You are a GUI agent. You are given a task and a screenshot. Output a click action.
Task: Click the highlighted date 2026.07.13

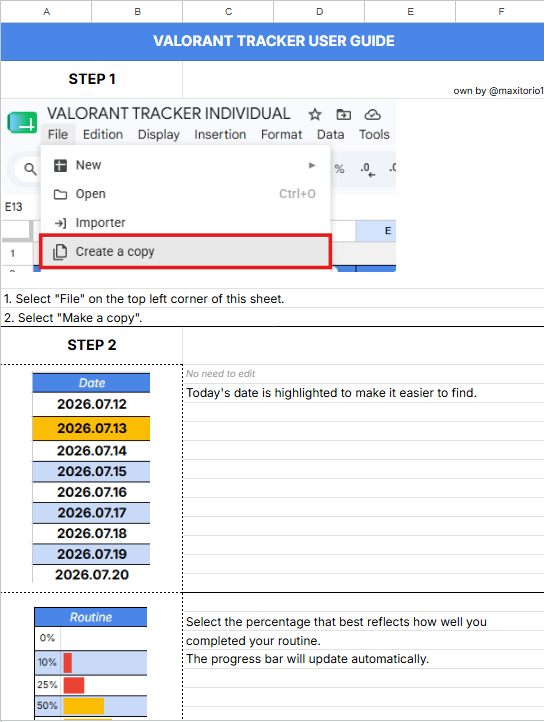91,428
